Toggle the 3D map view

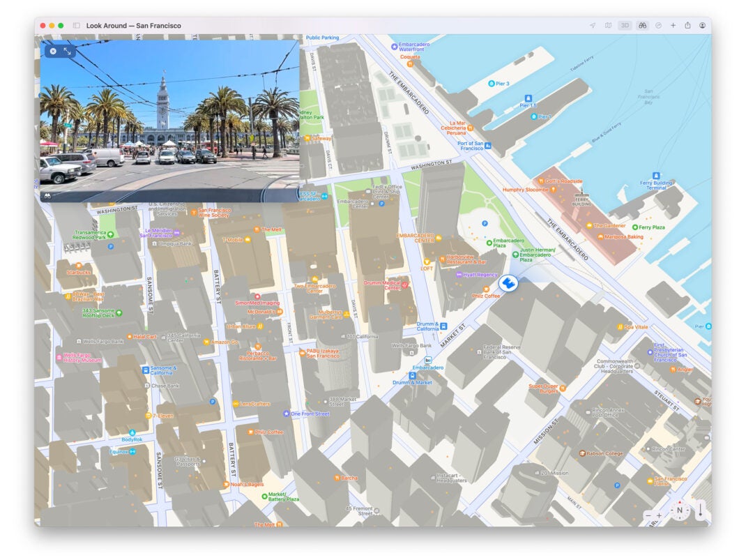coord(625,26)
